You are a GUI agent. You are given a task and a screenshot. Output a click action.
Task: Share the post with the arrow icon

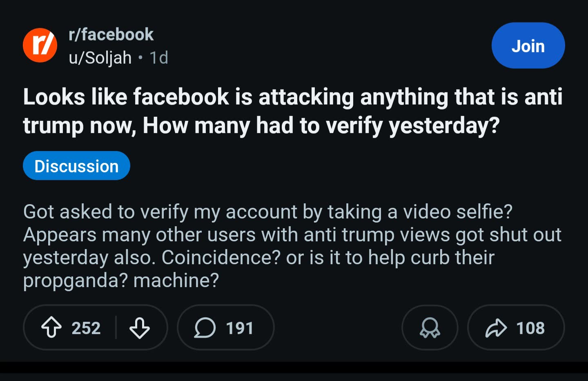click(496, 328)
